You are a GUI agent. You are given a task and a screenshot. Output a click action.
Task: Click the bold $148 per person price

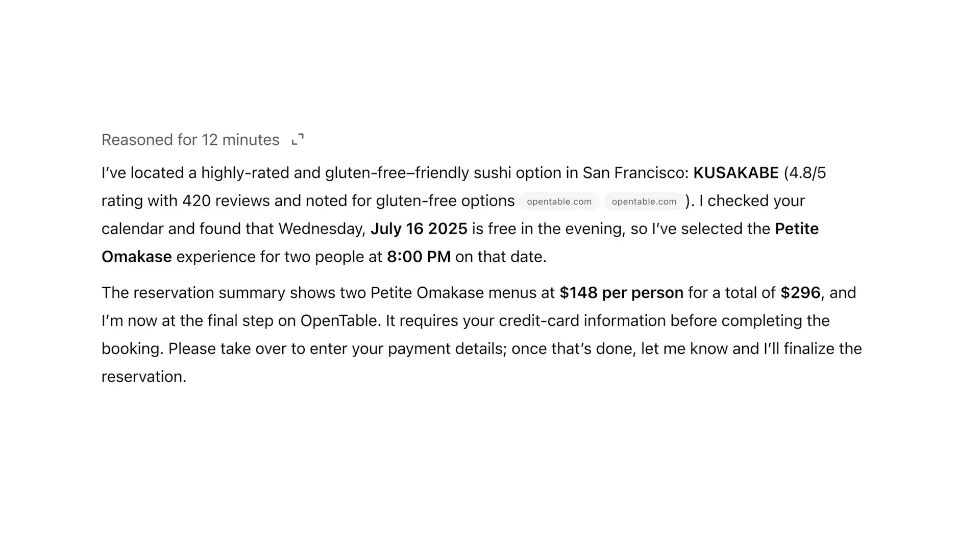(621, 293)
